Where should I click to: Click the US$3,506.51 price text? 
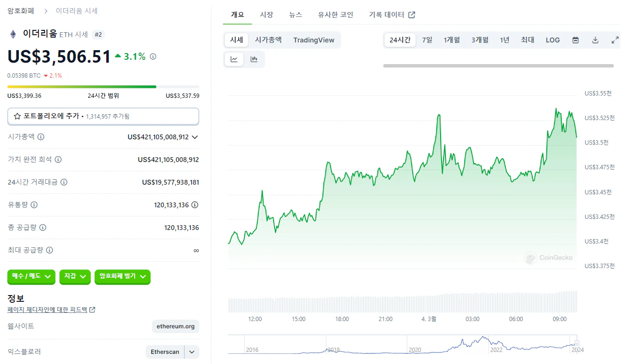click(x=59, y=56)
